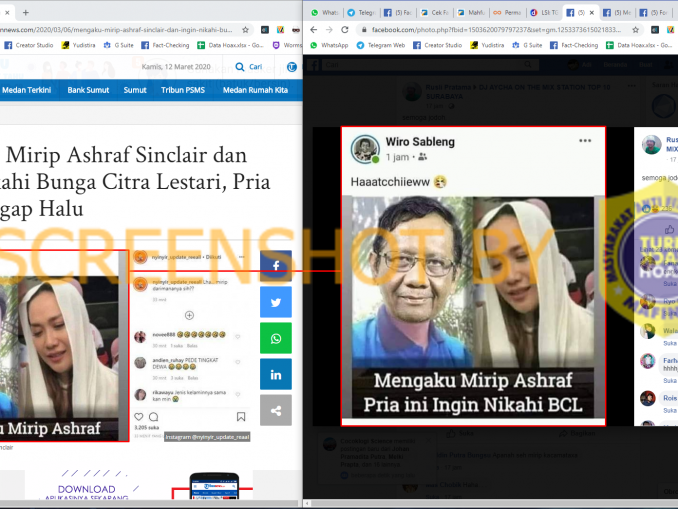Click the left browser address bar

tap(125, 30)
